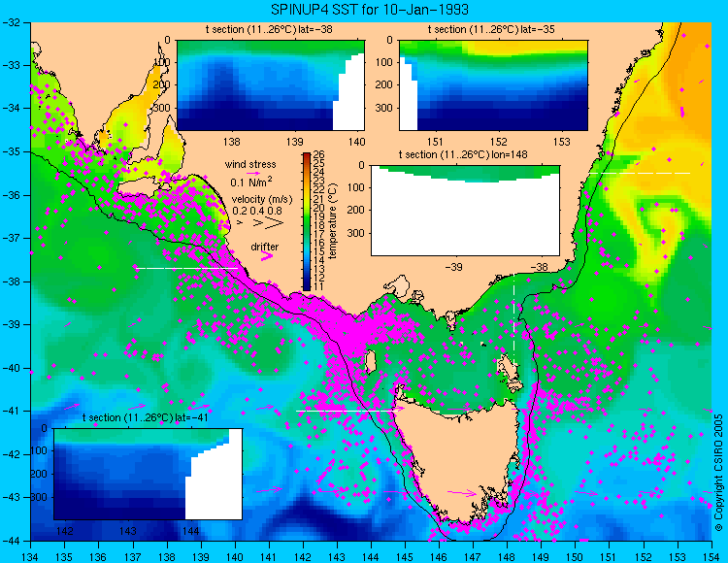Select the plot title SPINUP4 SST for 10-Jan-1993
The image size is (728, 563).
tap(370, 9)
